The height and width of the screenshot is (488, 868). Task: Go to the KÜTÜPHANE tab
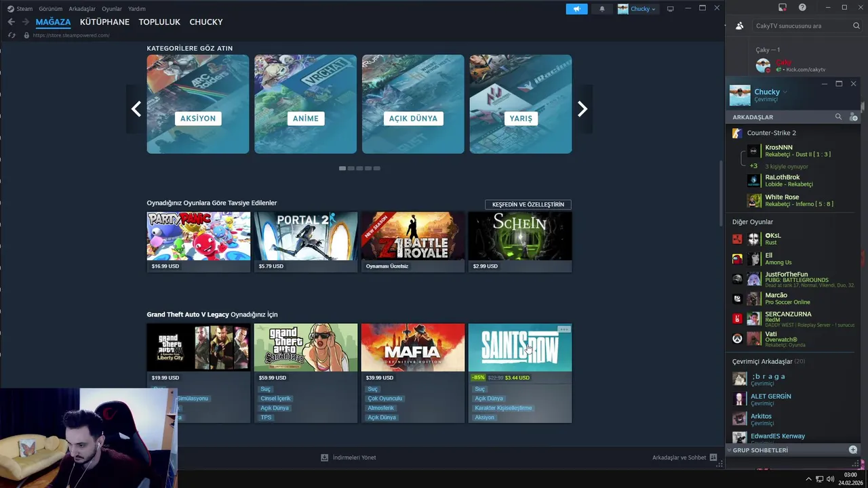point(104,22)
